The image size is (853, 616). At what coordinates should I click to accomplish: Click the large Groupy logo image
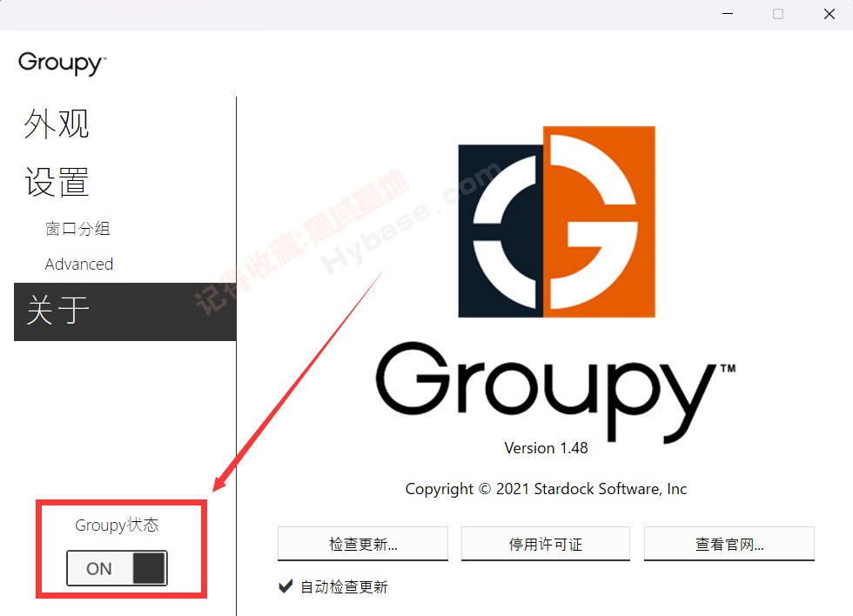pyautogui.click(x=556, y=222)
